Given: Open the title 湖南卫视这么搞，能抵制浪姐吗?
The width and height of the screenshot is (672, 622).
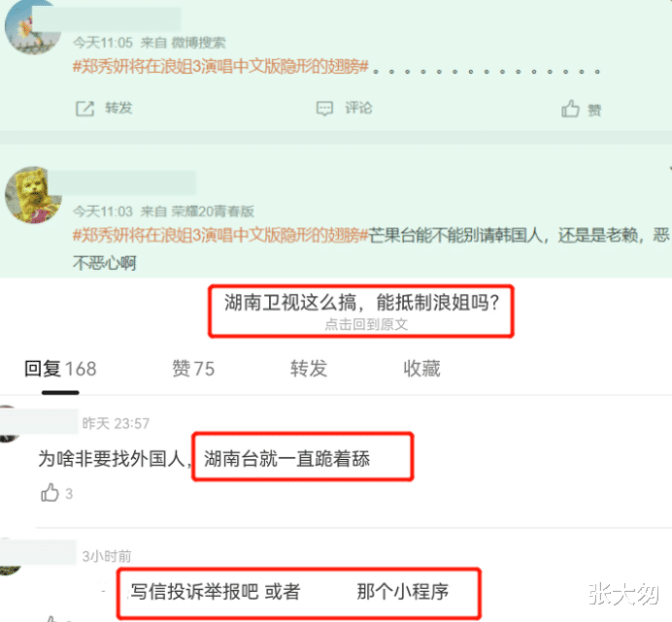Looking at the screenshot, I should [361, 303].
